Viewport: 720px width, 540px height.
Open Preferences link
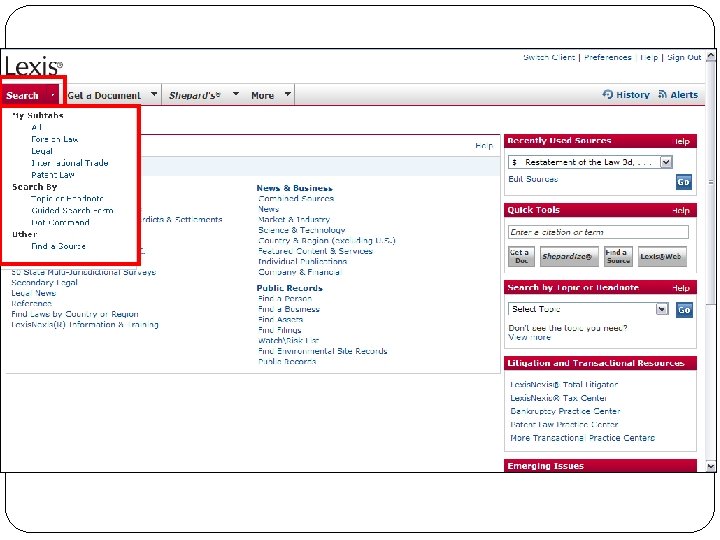608,57
